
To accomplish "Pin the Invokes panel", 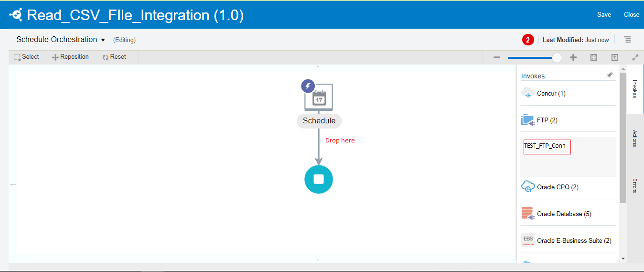I will (610, 75).
